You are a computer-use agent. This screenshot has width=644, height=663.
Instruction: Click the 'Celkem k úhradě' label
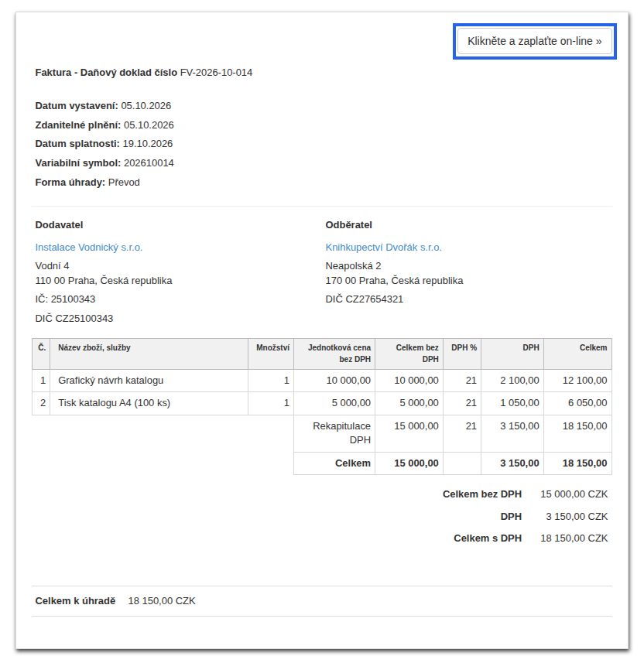(75, 601)
